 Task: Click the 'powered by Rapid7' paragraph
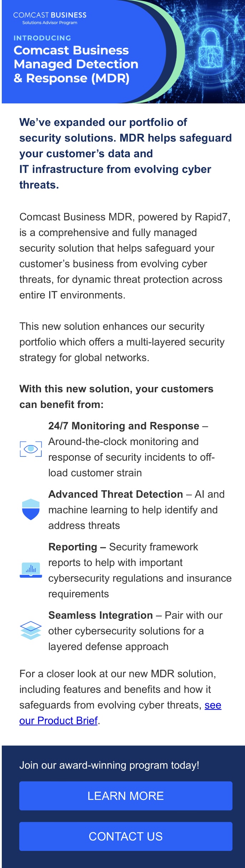(x=125, y=256)
